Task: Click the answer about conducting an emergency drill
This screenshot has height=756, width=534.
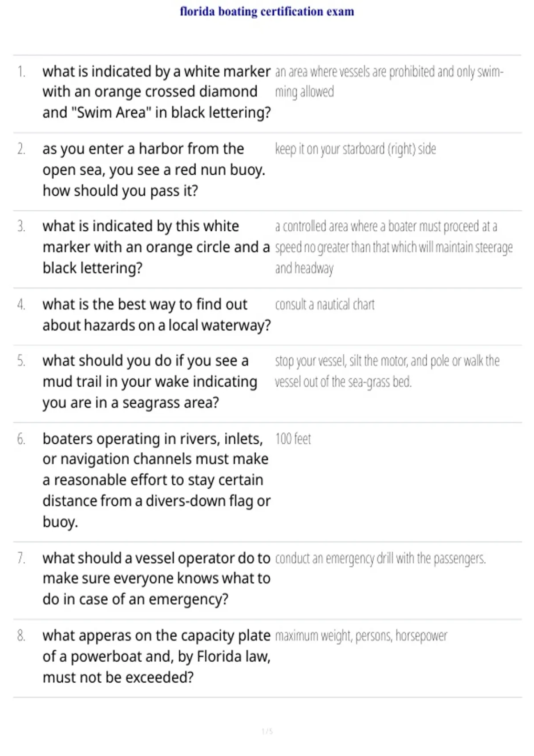Action: 380,558
